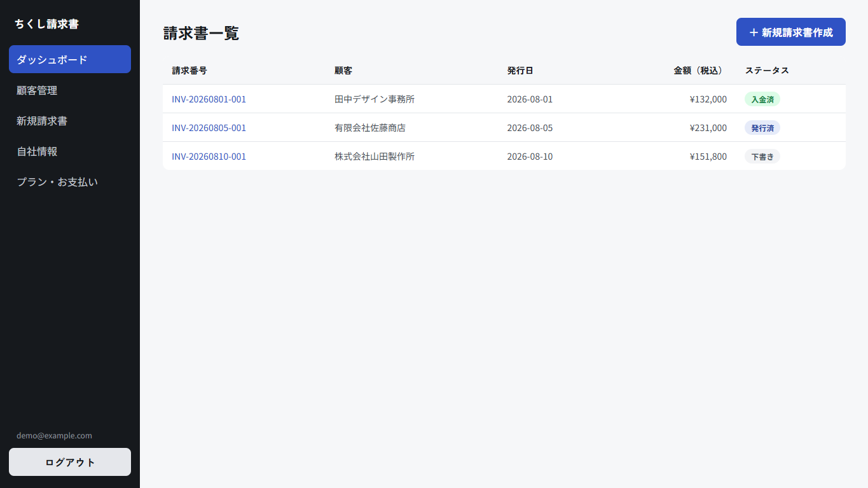This screenshot has width=868, height=488.
Task: Open the ダッシュボード sidebar item
Action: point(70,59)
